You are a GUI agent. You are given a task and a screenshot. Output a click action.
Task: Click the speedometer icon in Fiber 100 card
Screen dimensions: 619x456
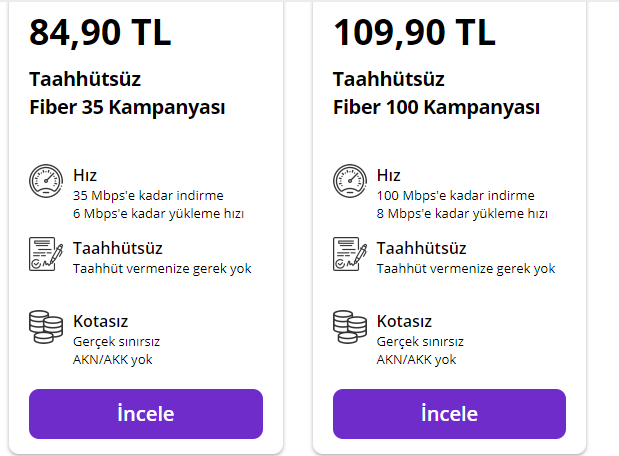(x=350, y=181)
